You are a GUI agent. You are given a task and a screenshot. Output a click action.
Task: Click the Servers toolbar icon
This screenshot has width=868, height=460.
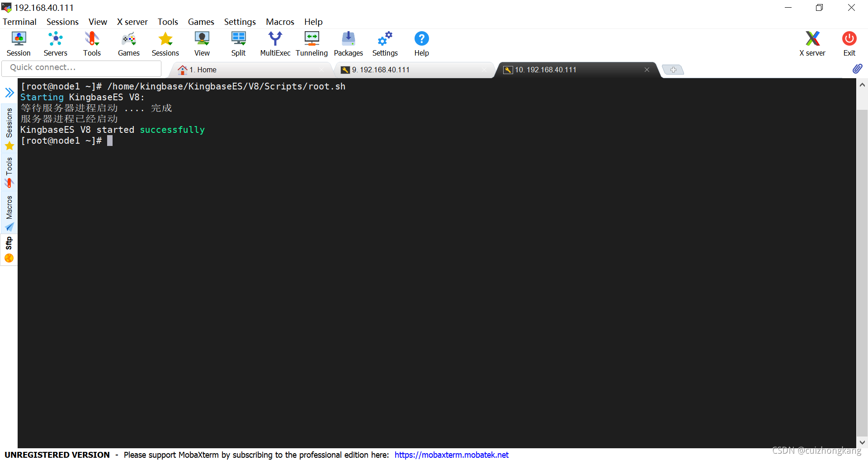coord(55,44)
